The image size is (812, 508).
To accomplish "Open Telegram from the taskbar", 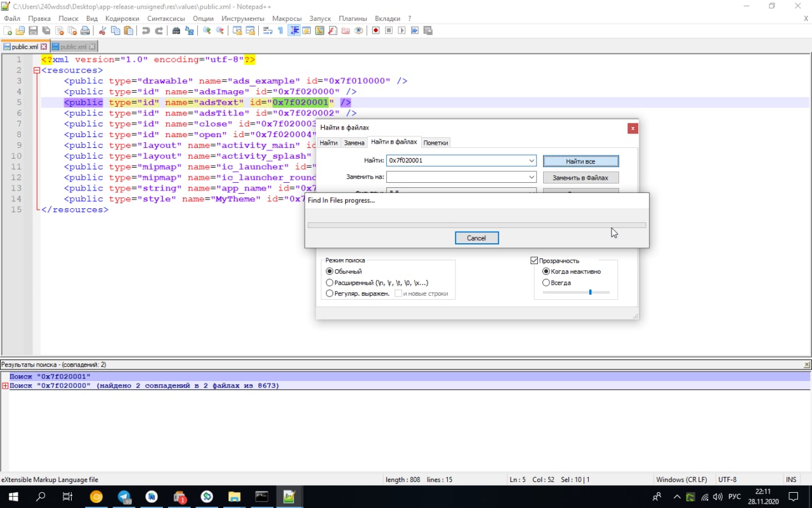I will click(124, 497).
